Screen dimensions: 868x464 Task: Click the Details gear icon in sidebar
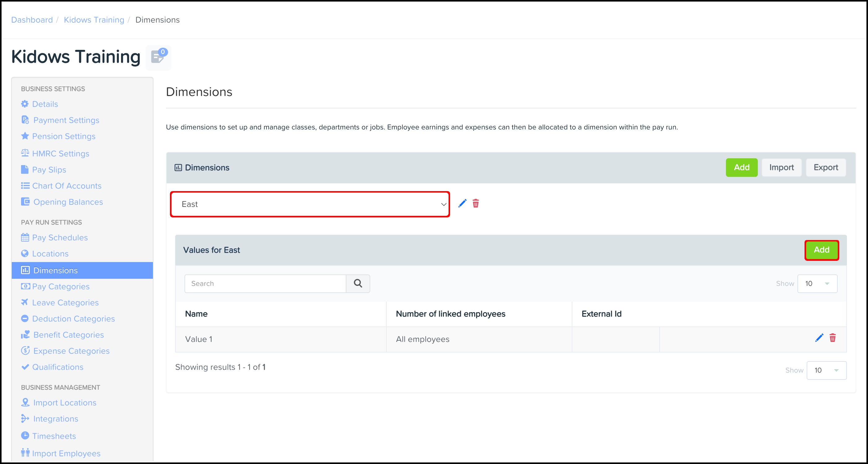coord(25,104)
